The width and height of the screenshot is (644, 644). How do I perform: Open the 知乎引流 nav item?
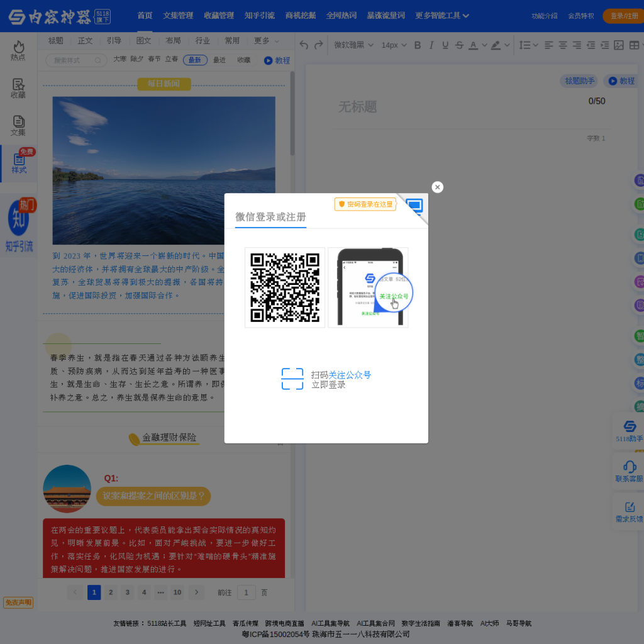(260, 16)
